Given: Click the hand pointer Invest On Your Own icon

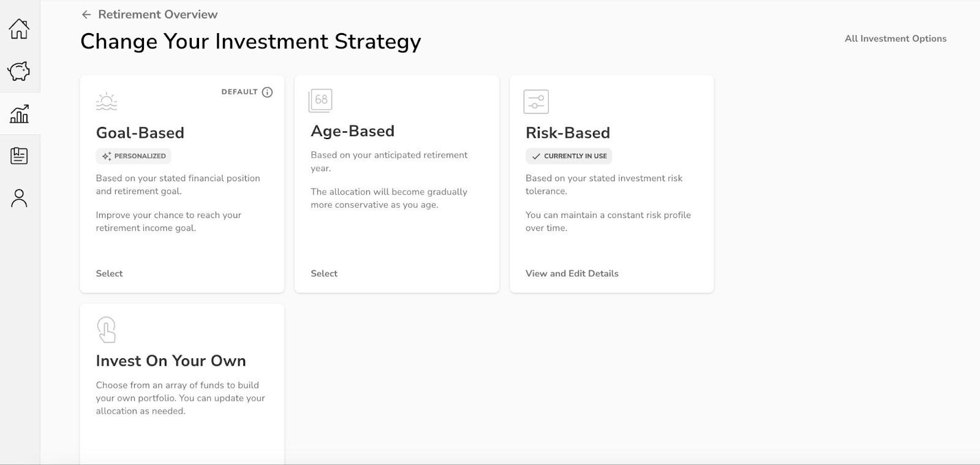Looking at the screenshot, I should [x=107, y=330].
